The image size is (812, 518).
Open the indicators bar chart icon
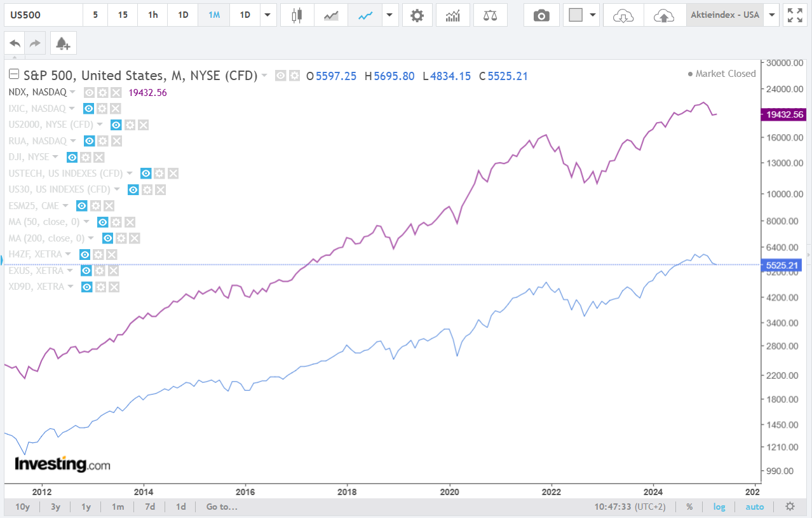(453, 15)
